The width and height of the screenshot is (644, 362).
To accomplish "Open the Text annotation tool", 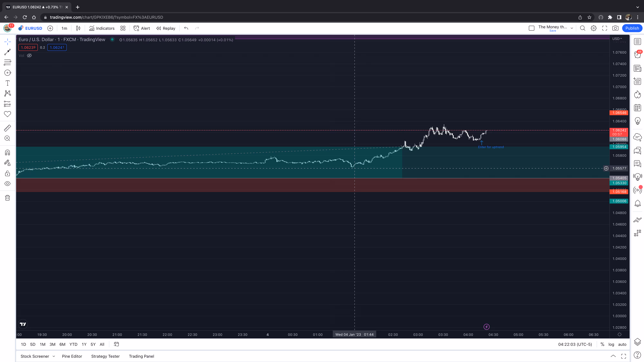I will [8, 83].
